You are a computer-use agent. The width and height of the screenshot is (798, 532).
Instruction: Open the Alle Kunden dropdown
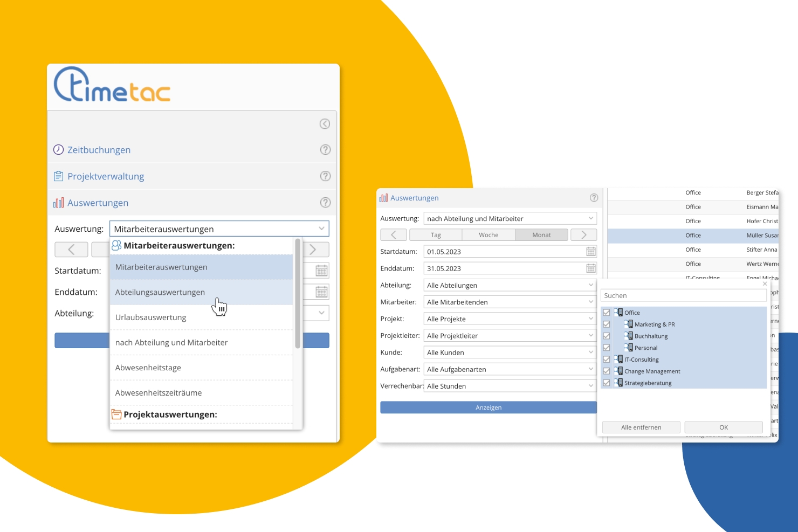[x=510, y=353]
